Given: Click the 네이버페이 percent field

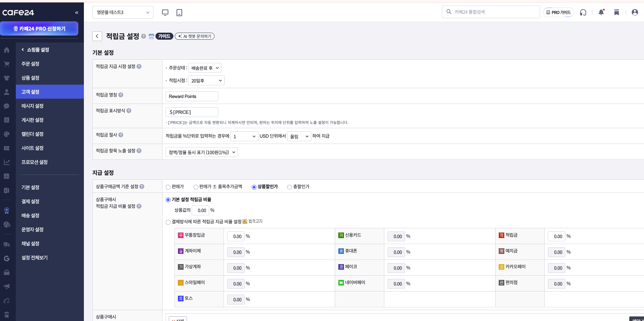Looking at the screenshot, I should point(396,284).
